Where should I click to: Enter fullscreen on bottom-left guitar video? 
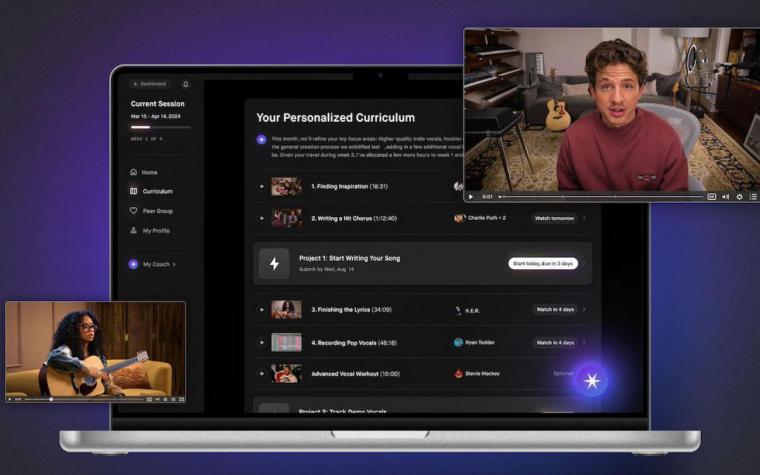coord(181,399)
